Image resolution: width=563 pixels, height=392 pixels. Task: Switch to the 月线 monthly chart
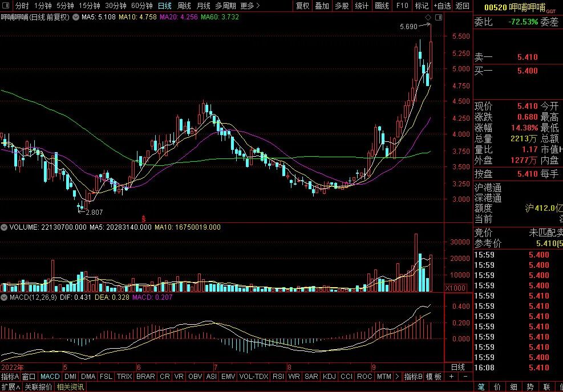click(x=204, y=6)
